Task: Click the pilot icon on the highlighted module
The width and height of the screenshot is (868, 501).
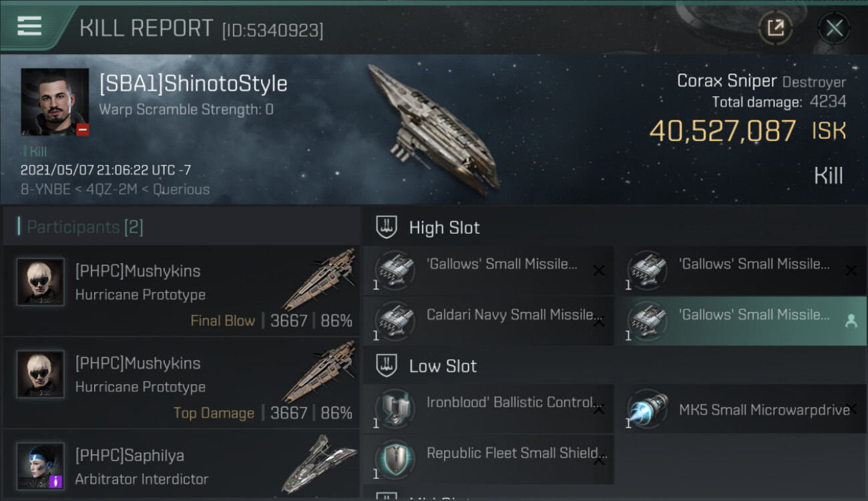Action: (851, 321)
